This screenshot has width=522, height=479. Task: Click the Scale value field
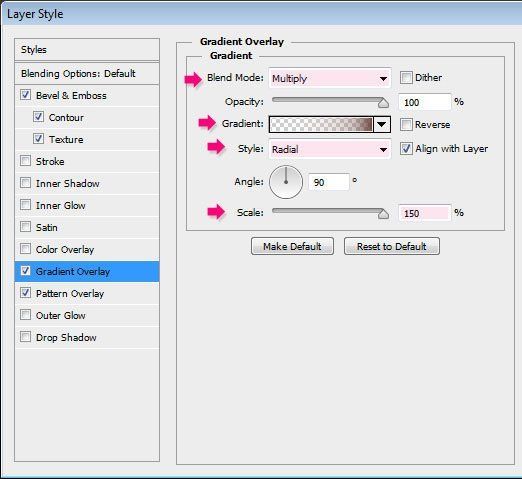tap(425, 213)
